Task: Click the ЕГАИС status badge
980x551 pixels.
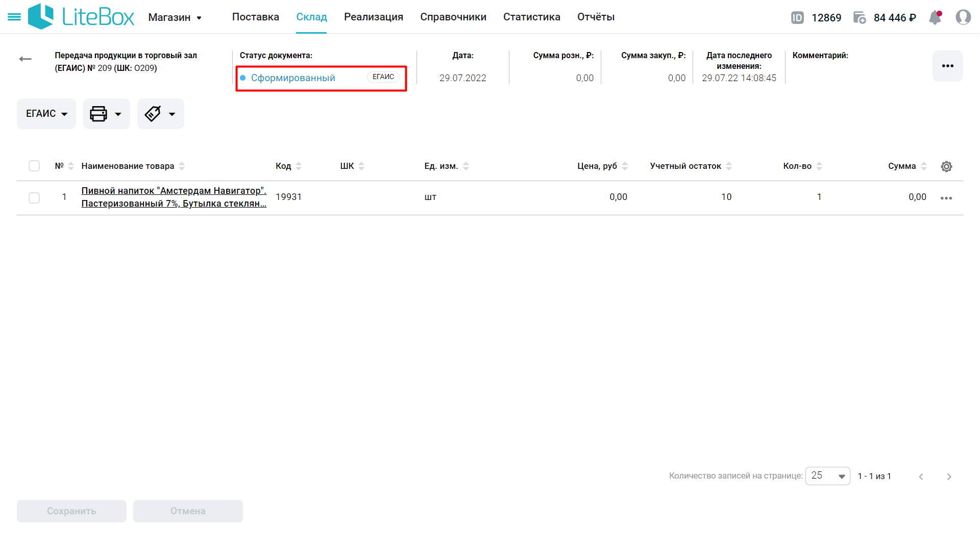Action: pos(383,77)
